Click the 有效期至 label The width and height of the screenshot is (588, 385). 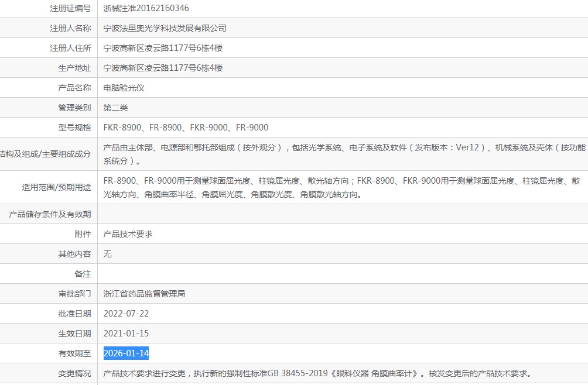click(74, 353)
